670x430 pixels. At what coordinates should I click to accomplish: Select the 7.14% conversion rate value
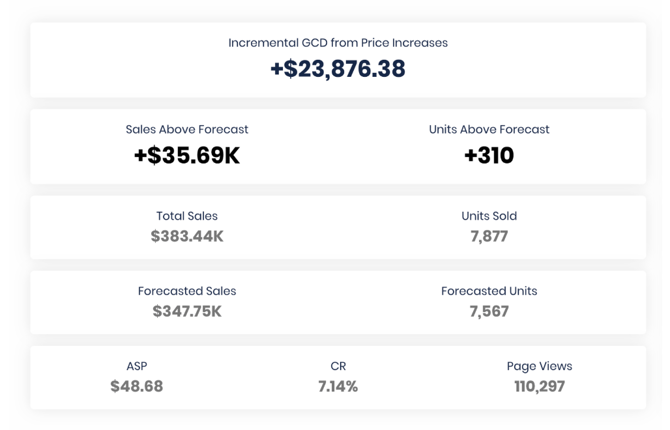pyautogui.click(x=338, y=386)
